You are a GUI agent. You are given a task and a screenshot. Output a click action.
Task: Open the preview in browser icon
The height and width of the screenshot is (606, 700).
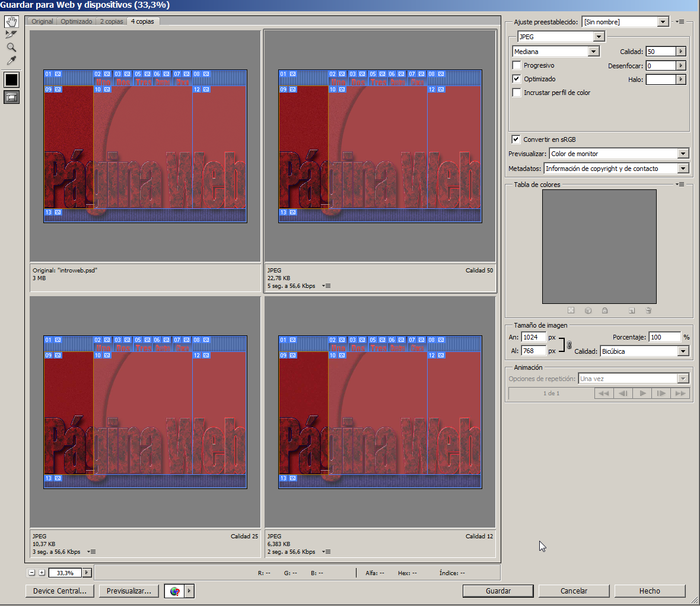click(174, 591)
